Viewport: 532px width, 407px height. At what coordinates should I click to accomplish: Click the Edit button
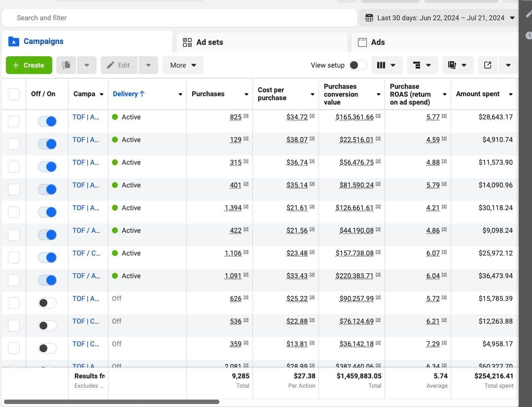tap(119, 65)
